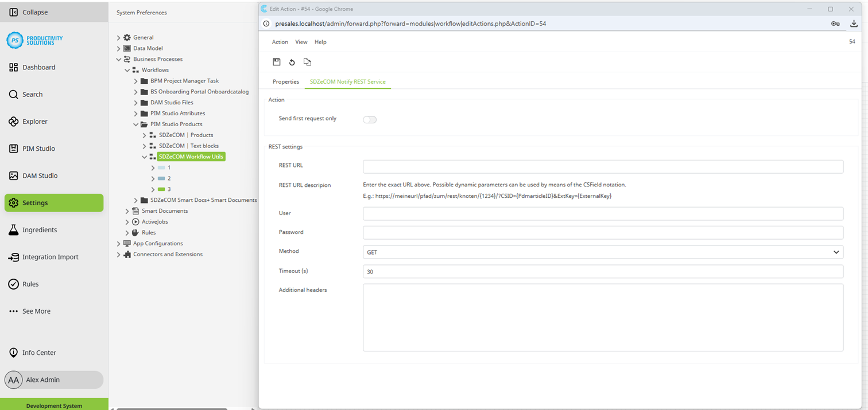Switch to the Properties tab

coord(285,81)
